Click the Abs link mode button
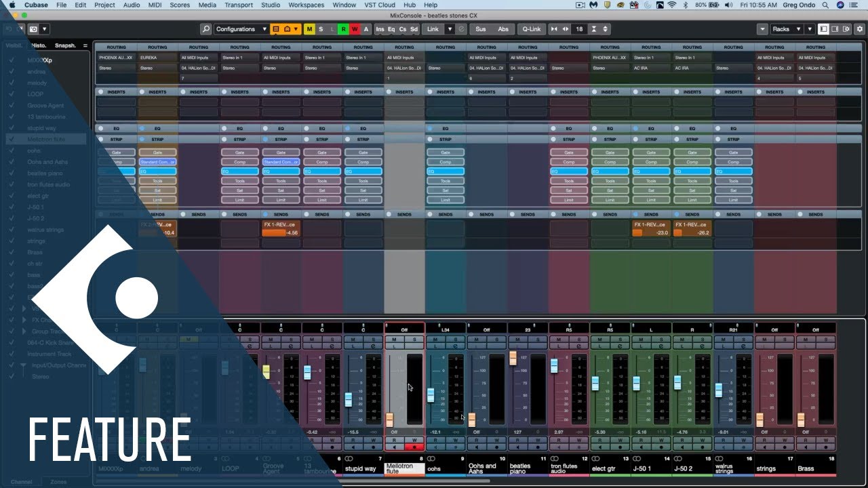 (x=503, y=29)
